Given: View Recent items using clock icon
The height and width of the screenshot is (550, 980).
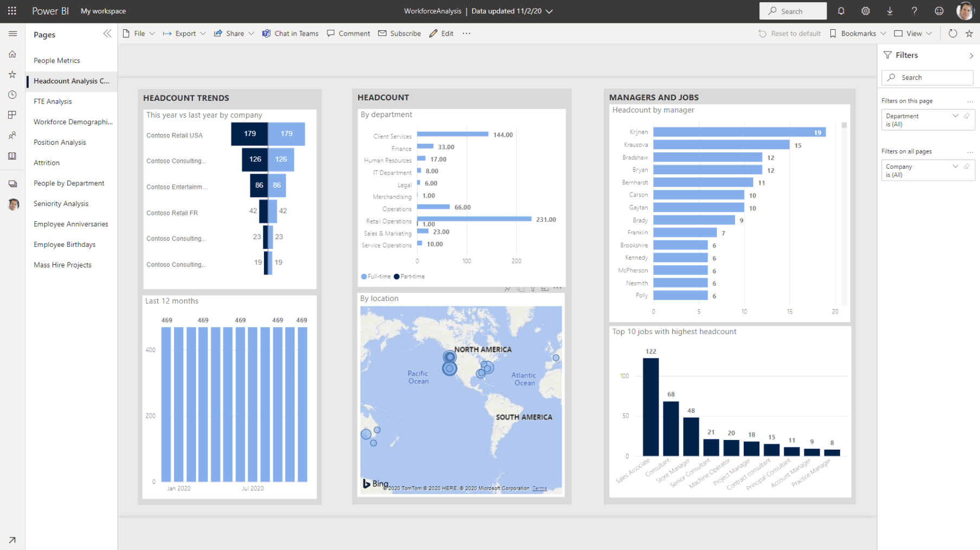Looking at the screenshot, I should [x=12, y=94].
